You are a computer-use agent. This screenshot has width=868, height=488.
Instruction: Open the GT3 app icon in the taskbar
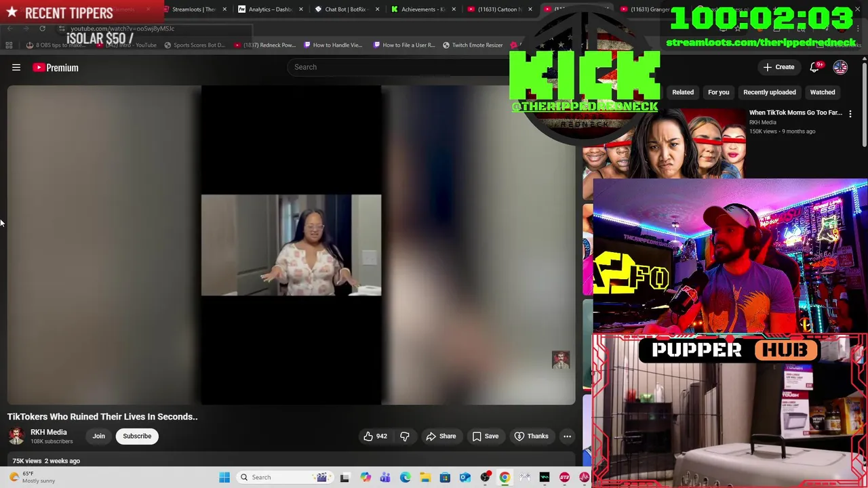click(x=564, y=477)
